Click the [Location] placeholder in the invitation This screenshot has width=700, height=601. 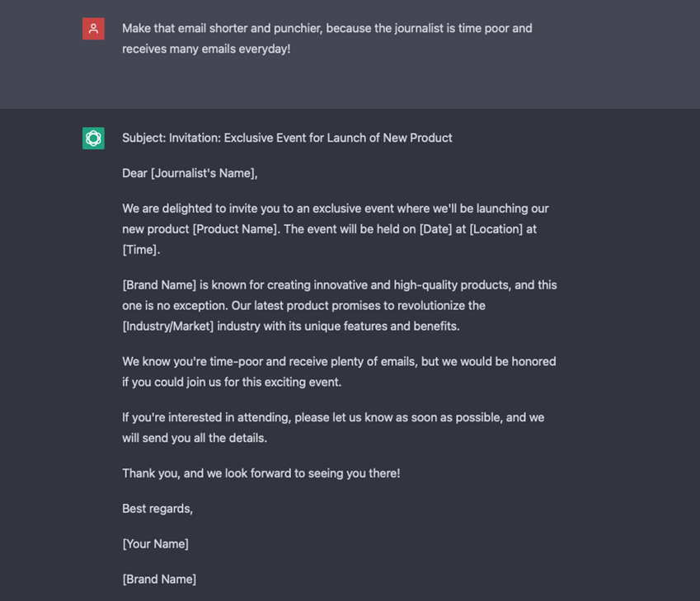pos(496,229)
